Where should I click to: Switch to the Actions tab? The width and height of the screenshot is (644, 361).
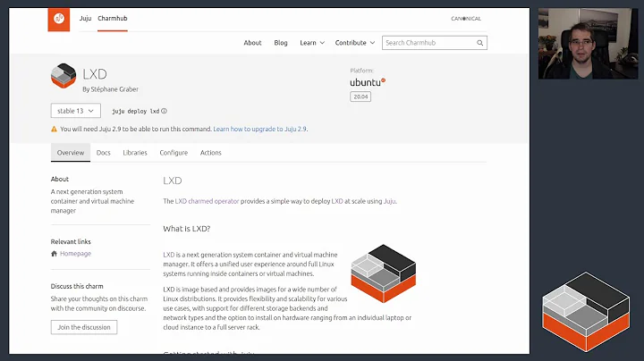click(211, 153)
